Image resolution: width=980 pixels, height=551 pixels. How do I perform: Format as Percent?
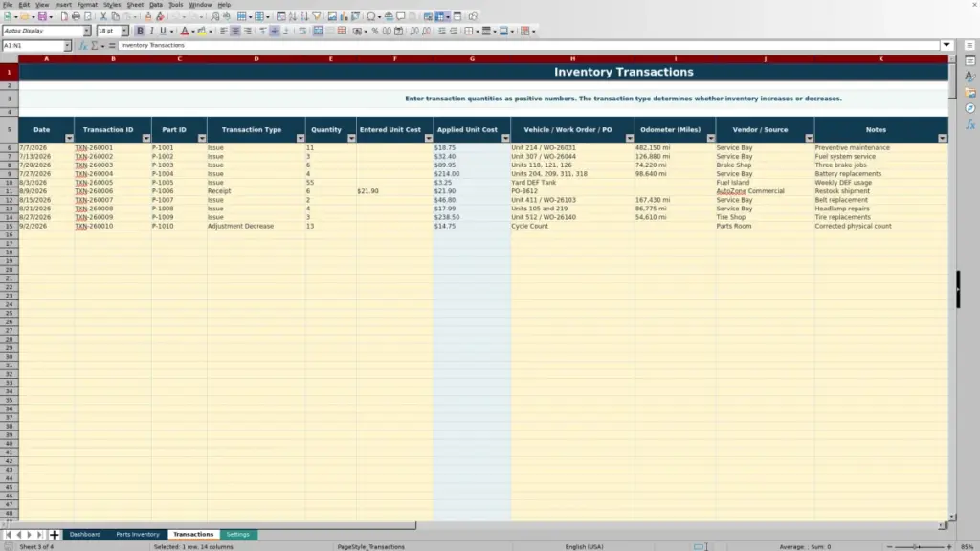pos(375,31)
